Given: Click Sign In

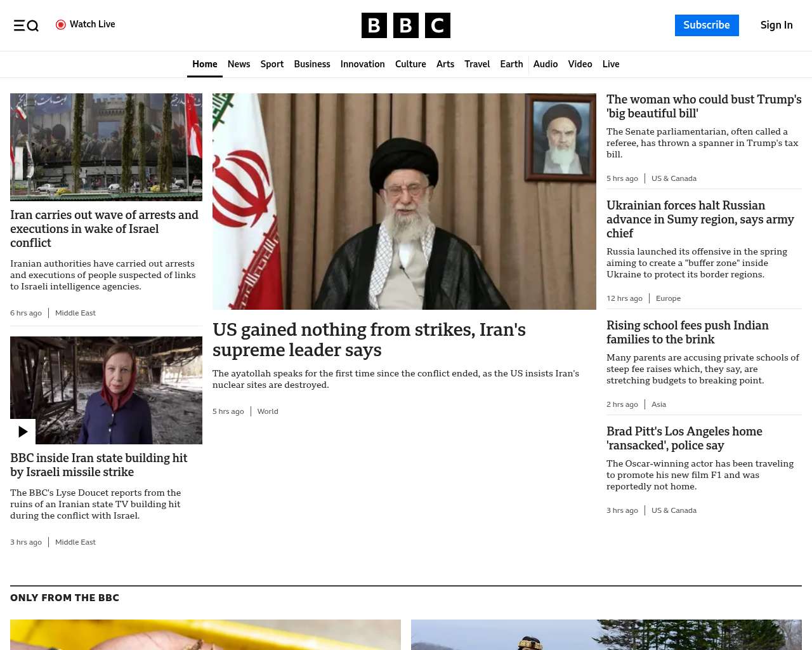Looking at the screenshot, I should (776, 25).
